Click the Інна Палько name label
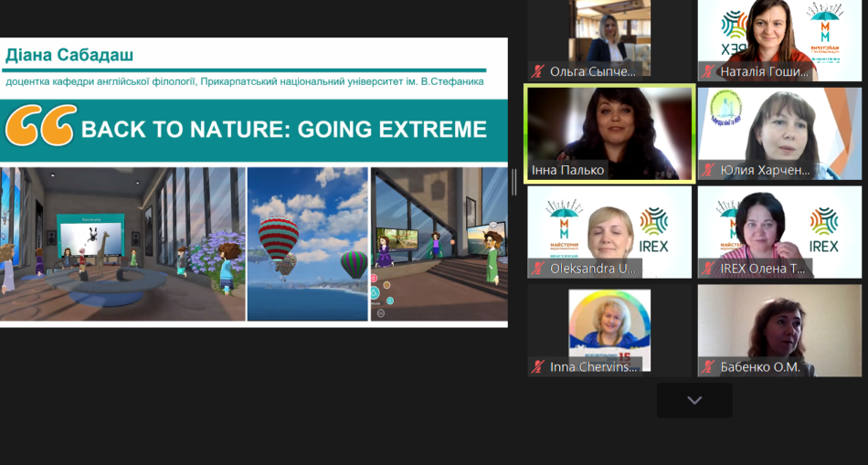This screenshot has height=465, width=868. tap(567, 170)
